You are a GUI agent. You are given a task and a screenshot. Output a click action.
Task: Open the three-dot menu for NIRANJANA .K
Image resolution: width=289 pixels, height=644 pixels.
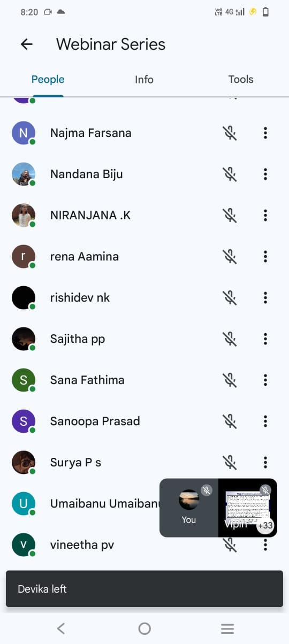(x=265, y=216)
